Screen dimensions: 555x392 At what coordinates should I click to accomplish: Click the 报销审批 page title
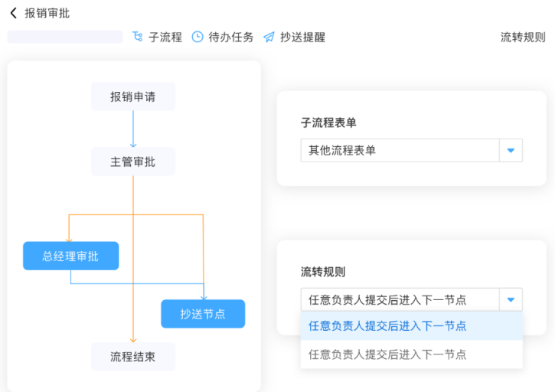coord(47,13)
